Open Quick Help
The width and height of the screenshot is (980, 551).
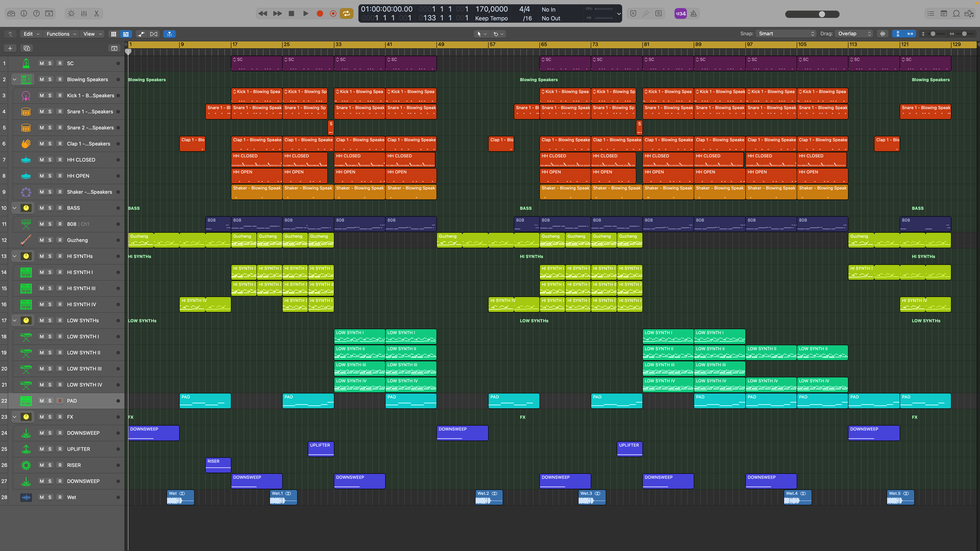tap(36, 13)
